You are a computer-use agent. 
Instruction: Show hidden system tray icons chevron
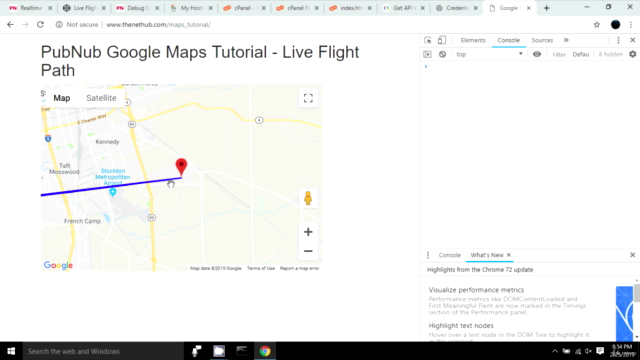(x=555, y=351)
